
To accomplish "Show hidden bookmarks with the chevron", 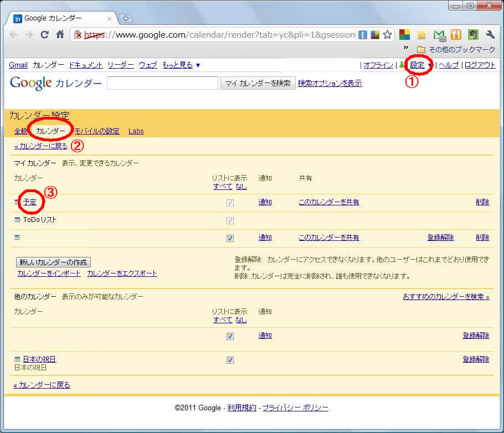I will pyautogui.click(x=406, y=48).
